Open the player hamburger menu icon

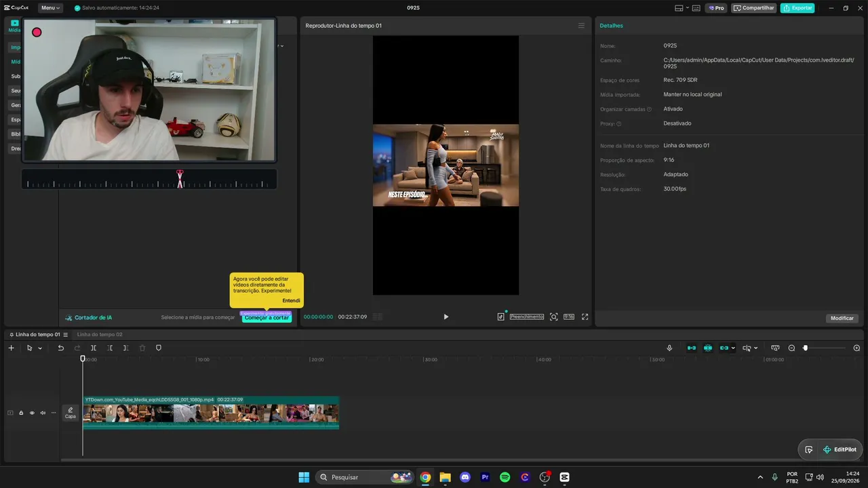[581, 26]
